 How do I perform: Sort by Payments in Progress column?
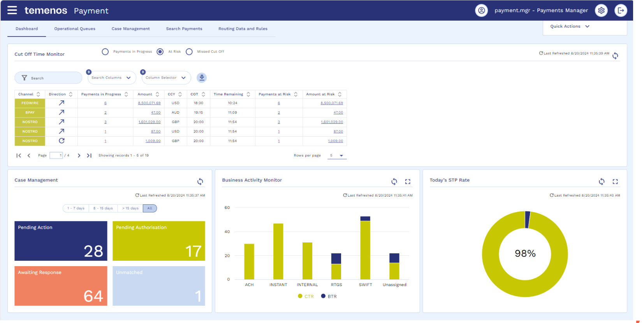[x=126, y=94]
